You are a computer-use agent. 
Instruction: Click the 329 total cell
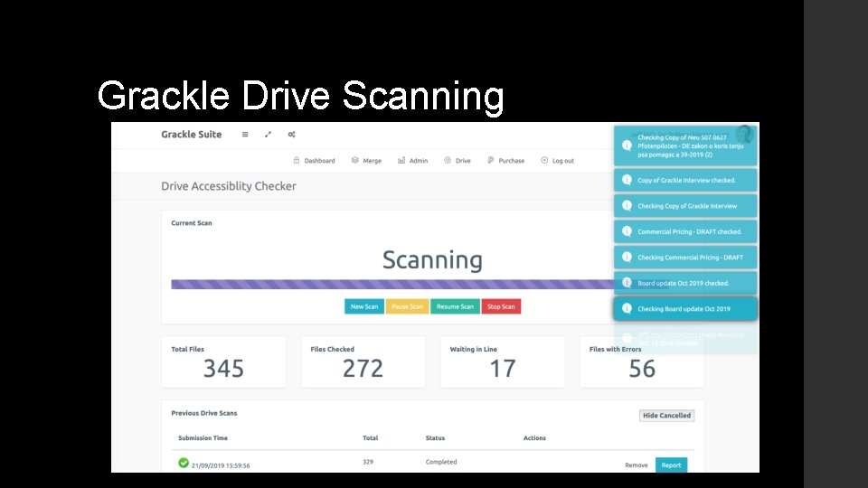(x=368, y=462)
